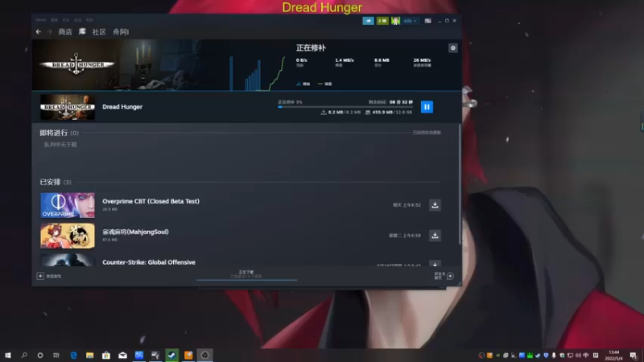
Task: Open Mail app from taskbar
Action: 122,355
